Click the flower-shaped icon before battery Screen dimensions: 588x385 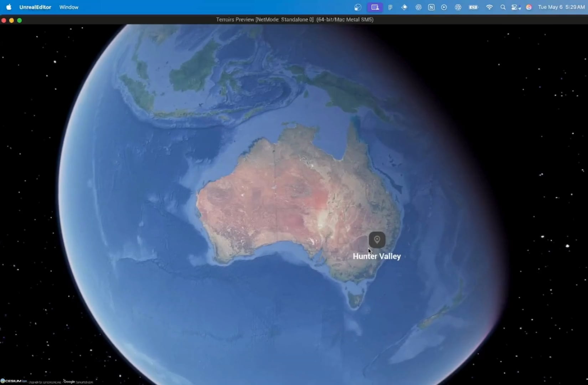(x=458, y=7)
